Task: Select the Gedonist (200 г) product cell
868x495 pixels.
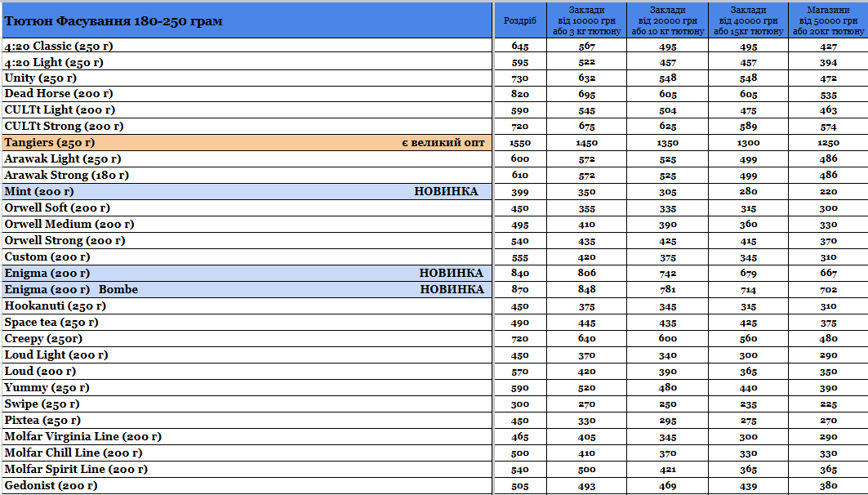Action: click(x=51, y=486)
